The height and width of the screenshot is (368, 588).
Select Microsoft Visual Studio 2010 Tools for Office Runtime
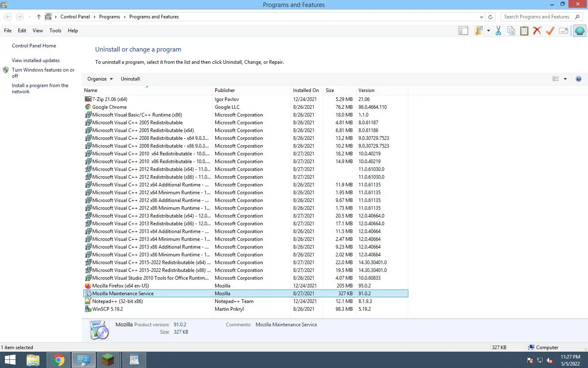pyautogui.click(x=245, y=278)
